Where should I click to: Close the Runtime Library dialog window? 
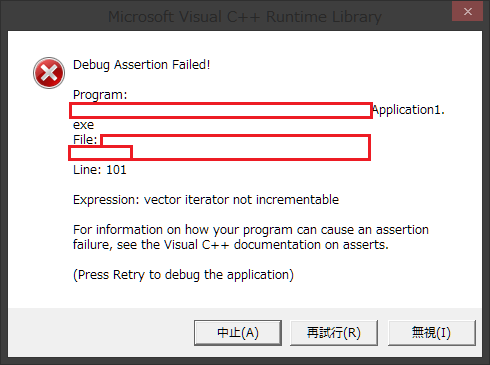[x=467, y=12]
